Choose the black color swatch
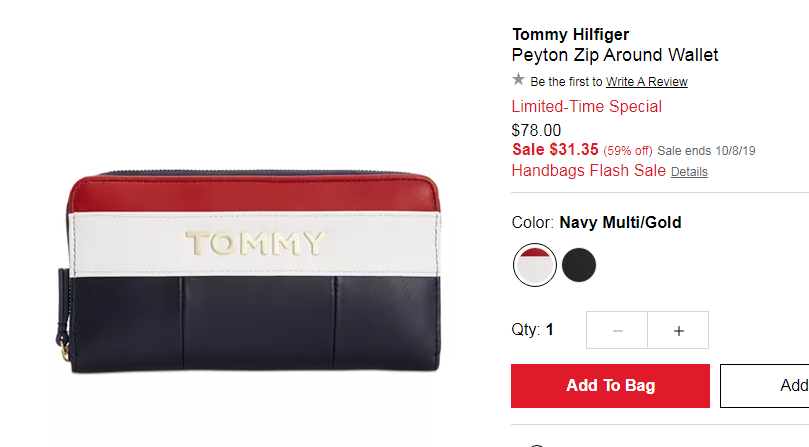Screen dimensions: 809x447 pyautogui.click(x=579, y=265)
